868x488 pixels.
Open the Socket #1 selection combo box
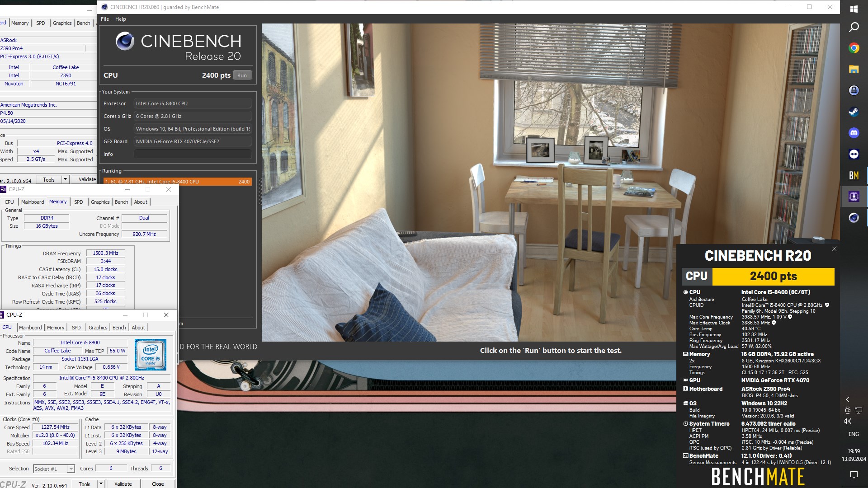pyautogui.click(x=54, y=469)
